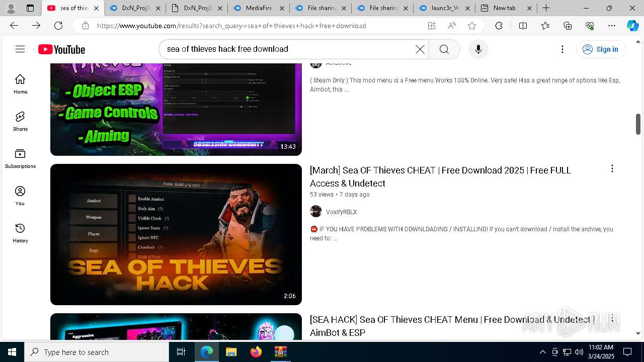This screenshot has height=362, width=644.
Task: Open Firefox from taskbar
Action: 256,352
